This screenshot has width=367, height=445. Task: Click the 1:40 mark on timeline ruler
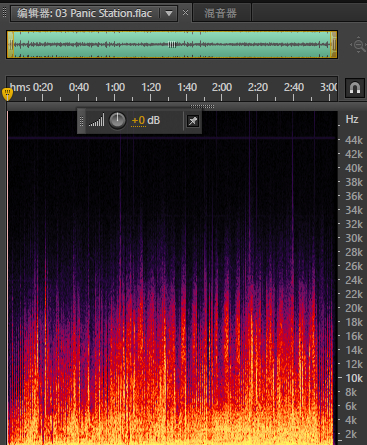pos(187,87)
